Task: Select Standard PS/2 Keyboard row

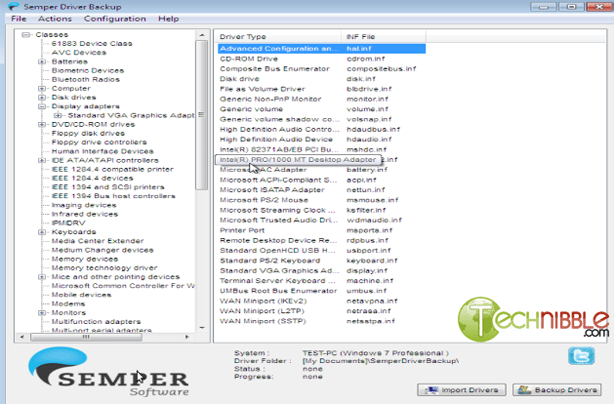Action: pyautogui.click(x=322, y=261)
